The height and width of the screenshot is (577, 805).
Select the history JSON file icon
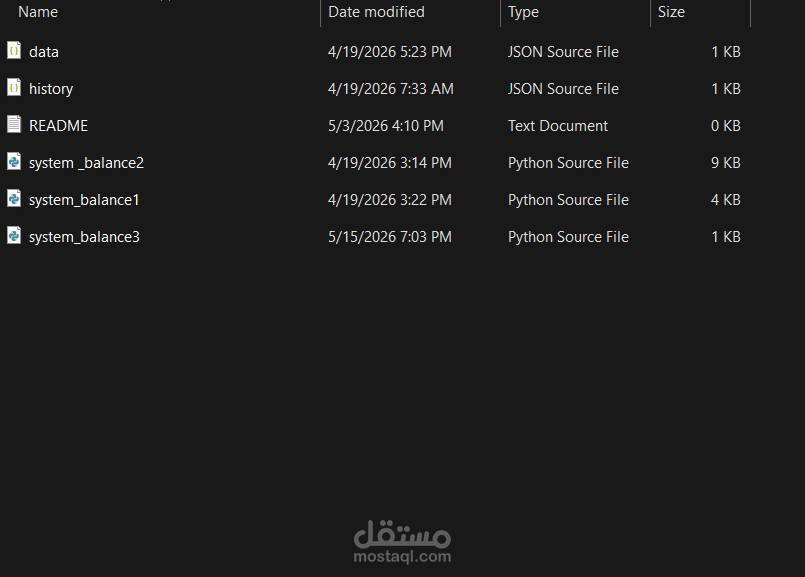click(x=14, y=88)
